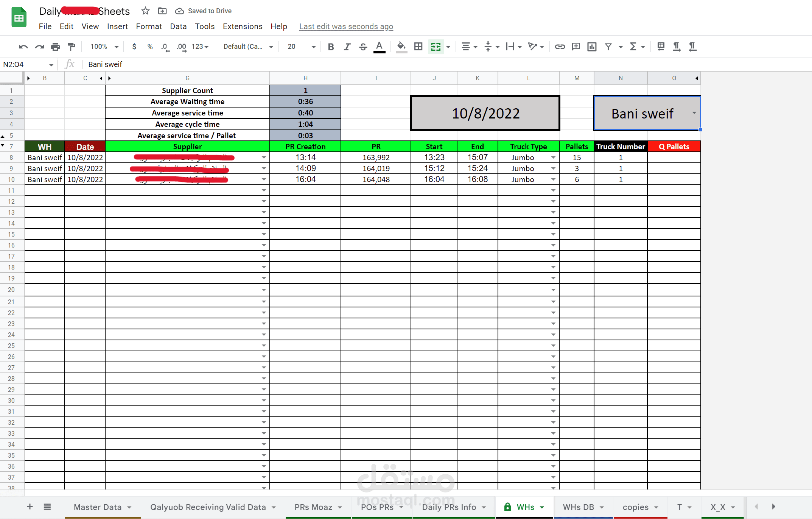Select the paint format tool
Image resolution: width=812 pixels, height=519 pixels.
[72, 47]
